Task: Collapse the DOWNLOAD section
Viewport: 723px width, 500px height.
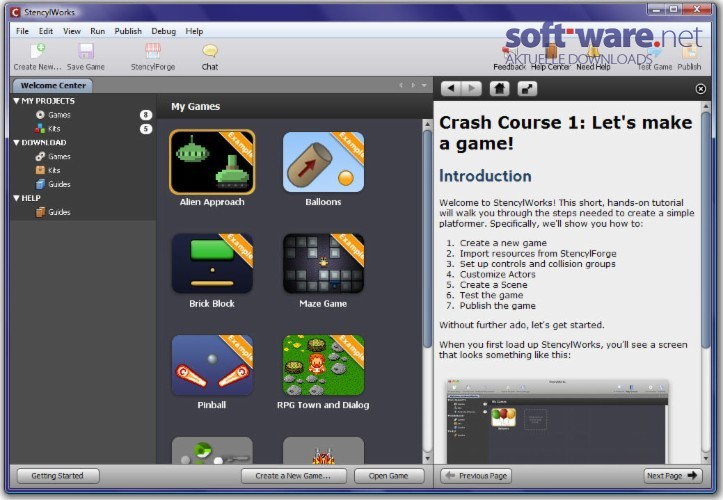Action: [x=17, y=143]
